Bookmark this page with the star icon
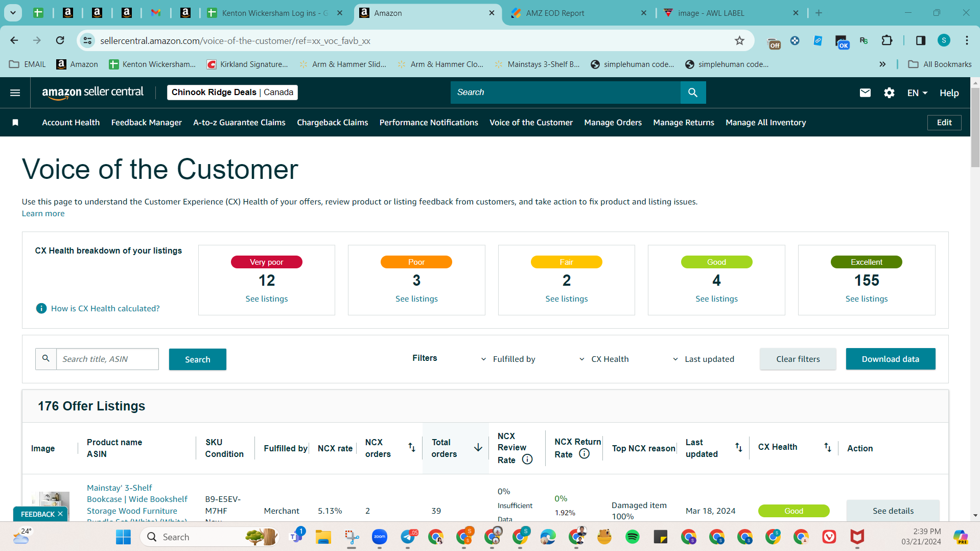The image size is (980, 551). [739, 40]
